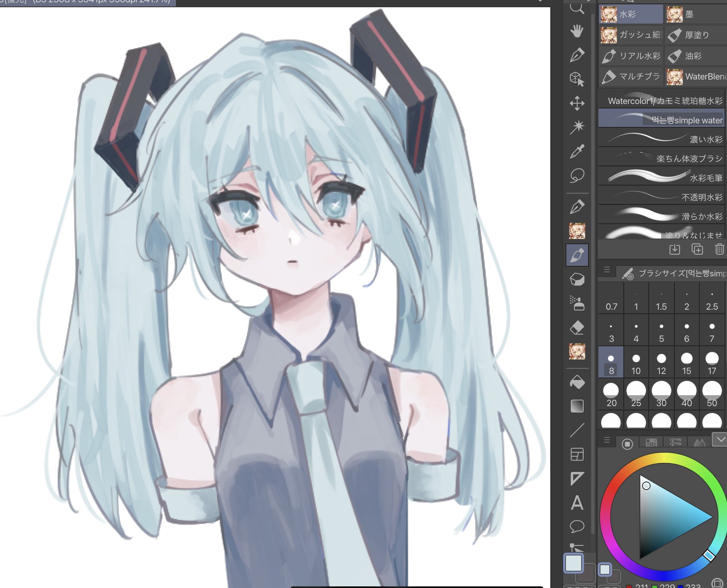Select the Figure straight line tool
727x588 pixels.
click(x=577, y=430)
